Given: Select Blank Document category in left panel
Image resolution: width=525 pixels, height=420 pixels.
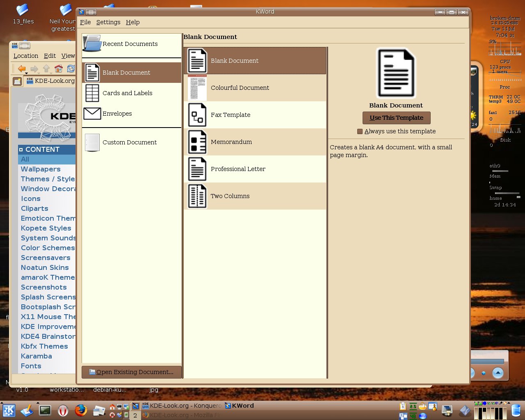Looking at the screenshot, I should (132, 73).
